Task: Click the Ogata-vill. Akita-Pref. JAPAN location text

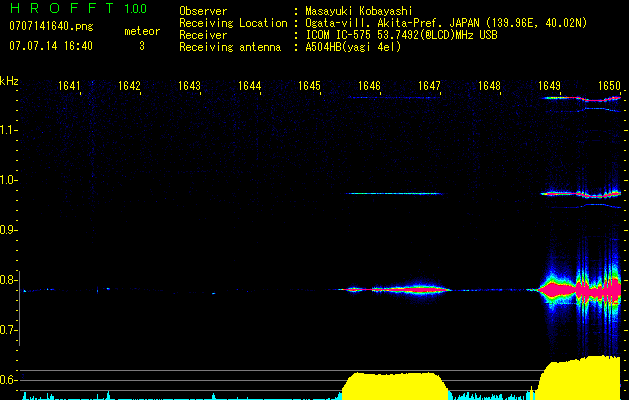Action: 446,24
